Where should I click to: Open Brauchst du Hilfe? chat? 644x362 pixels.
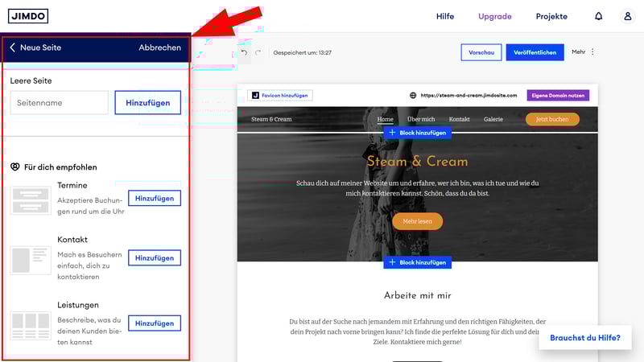tap(585, 338)
